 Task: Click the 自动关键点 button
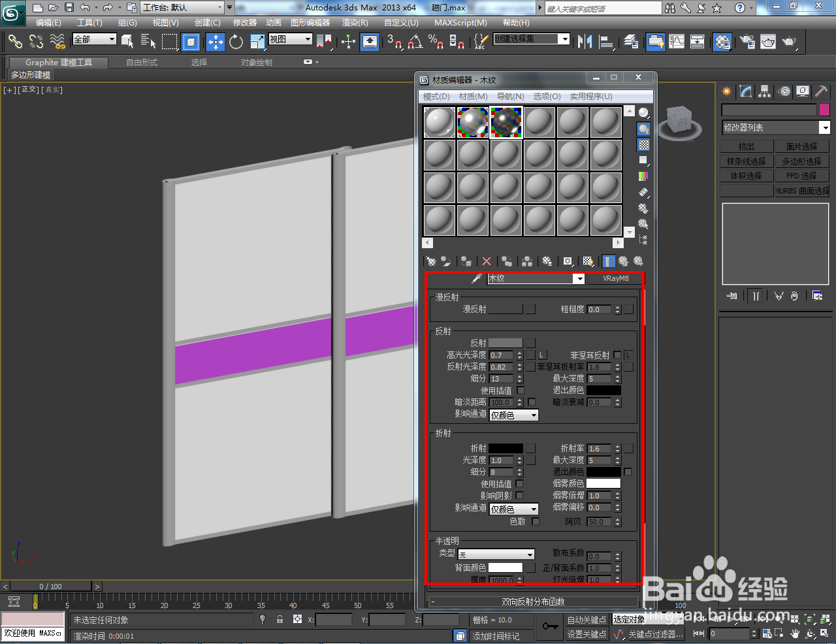pyautogui.click(x=587, y=620)
